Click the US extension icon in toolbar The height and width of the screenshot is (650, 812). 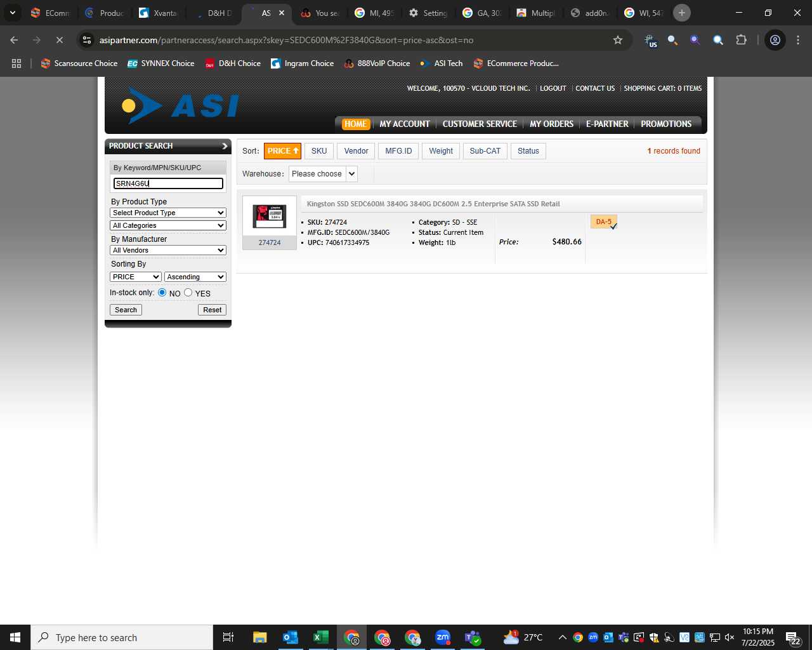tap(651, 40)
